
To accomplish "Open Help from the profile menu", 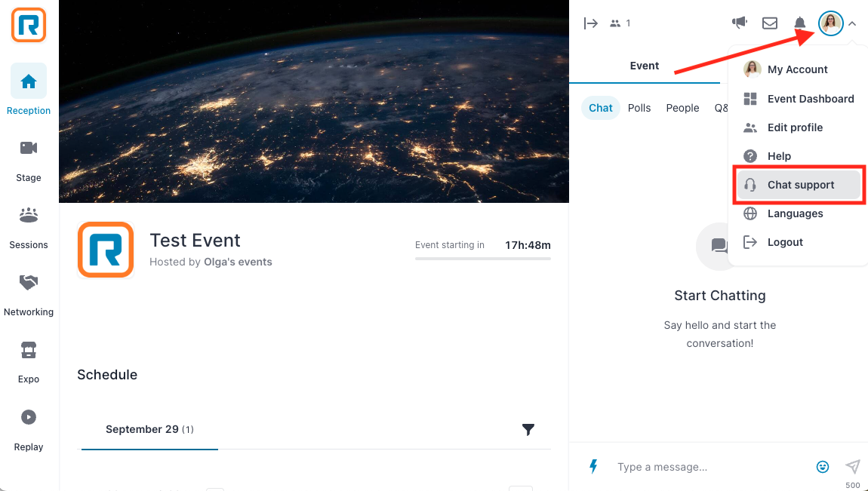I will [799, 156].
